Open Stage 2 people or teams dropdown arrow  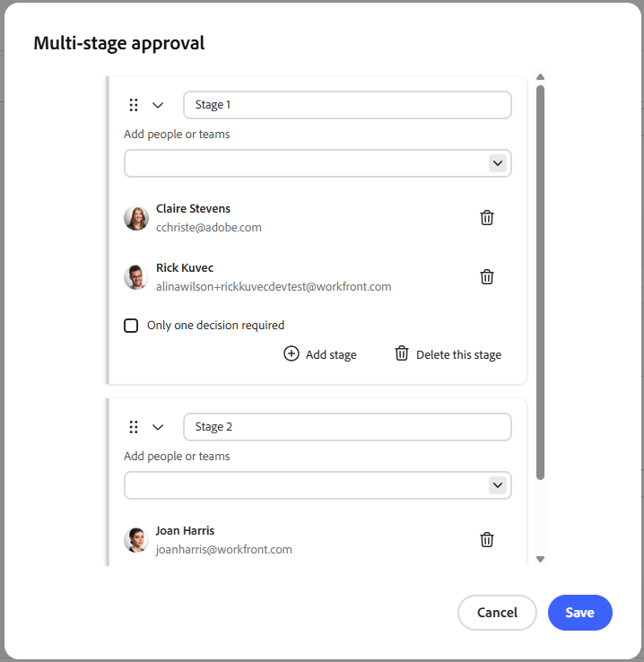pyautogui.click(x=498, y=485)
